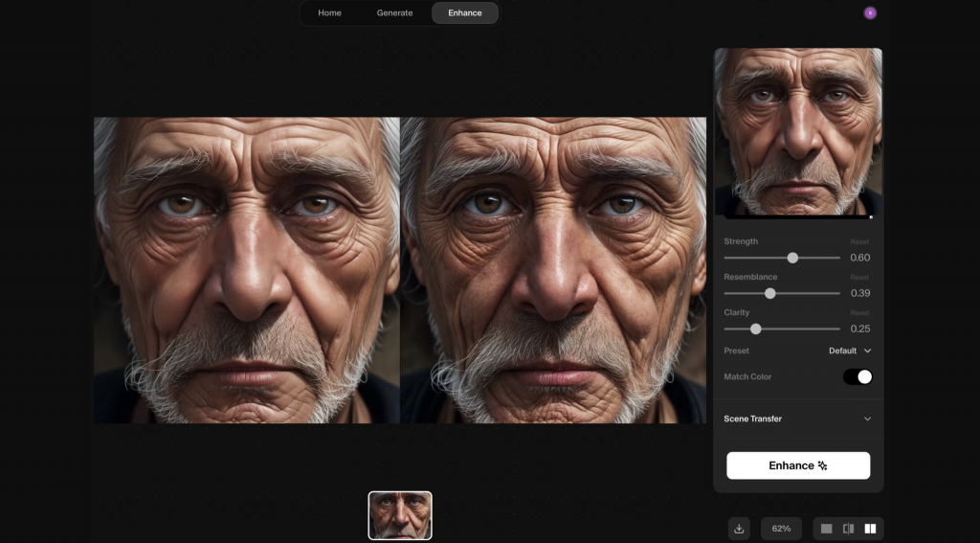This screenshot has height=543, width=980.
Task: Open the Preset dropdown set to Default
Action: click(x=850, y=351)
